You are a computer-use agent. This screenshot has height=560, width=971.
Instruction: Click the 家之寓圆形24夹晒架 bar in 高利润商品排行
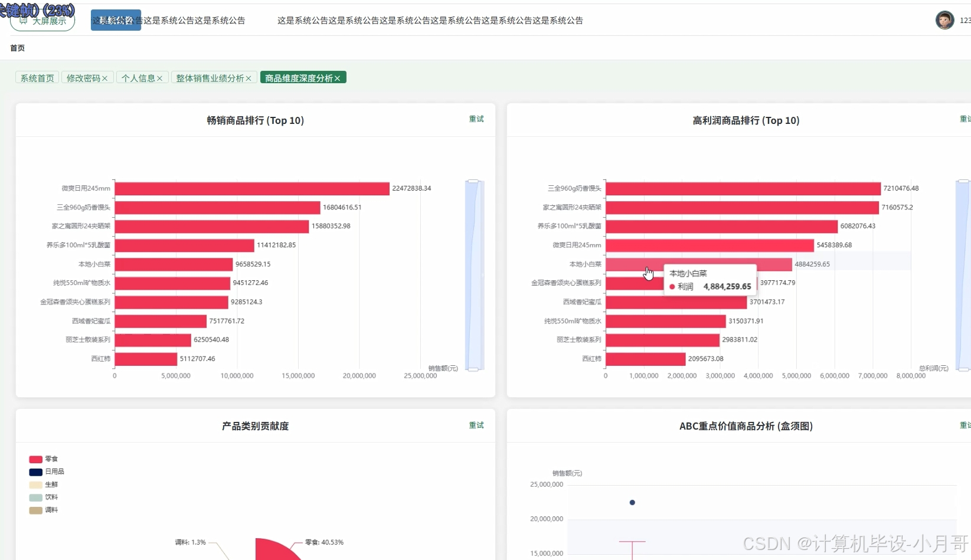pyautogui.click(x=743, y=208)
